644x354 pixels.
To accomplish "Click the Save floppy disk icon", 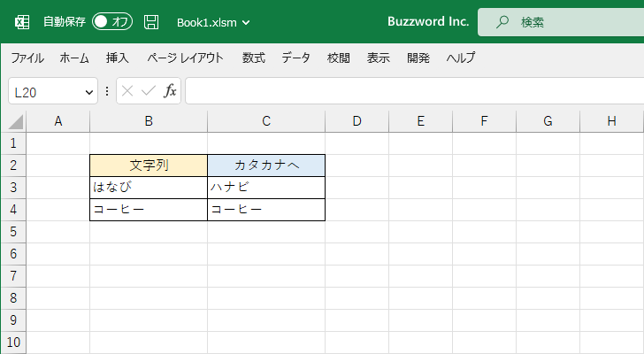I will pos(151,22).
